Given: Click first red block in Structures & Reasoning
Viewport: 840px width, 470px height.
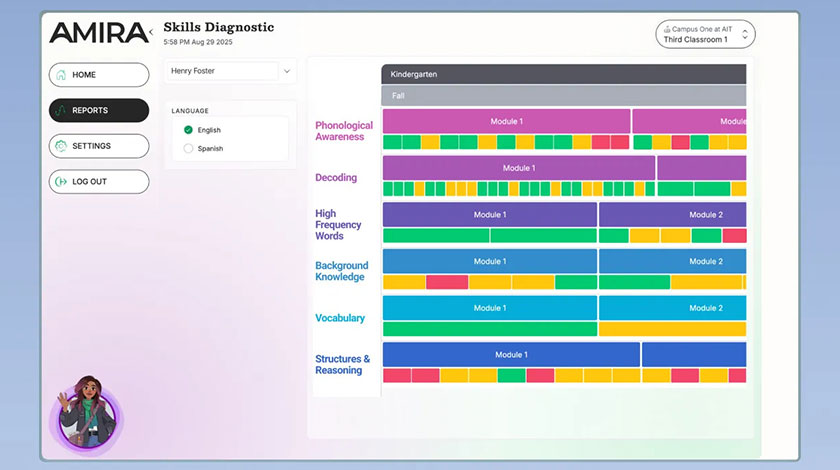Looking at the screenshot, I should point(397,375).
